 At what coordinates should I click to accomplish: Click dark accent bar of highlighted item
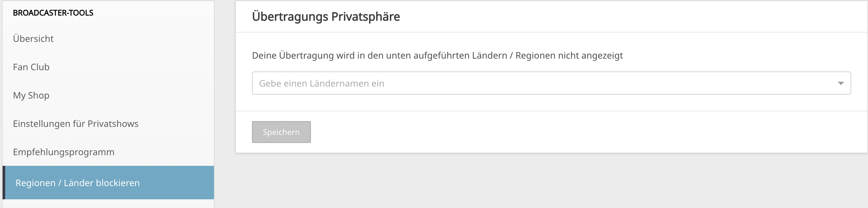point(4,183)
